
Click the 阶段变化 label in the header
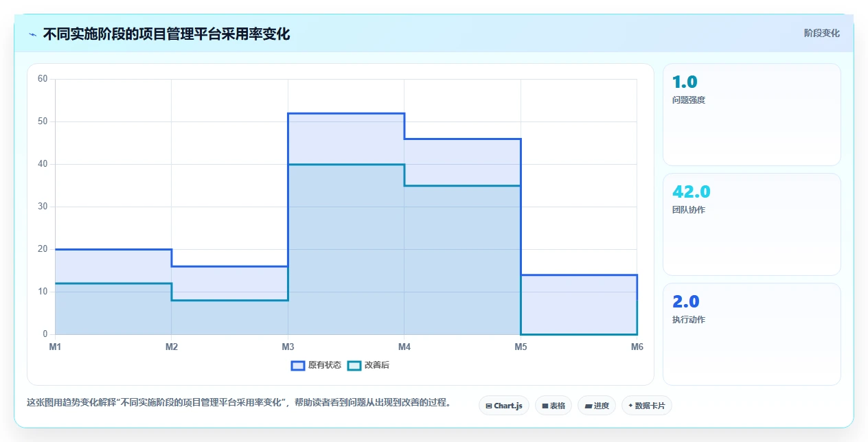coord(822,33)
